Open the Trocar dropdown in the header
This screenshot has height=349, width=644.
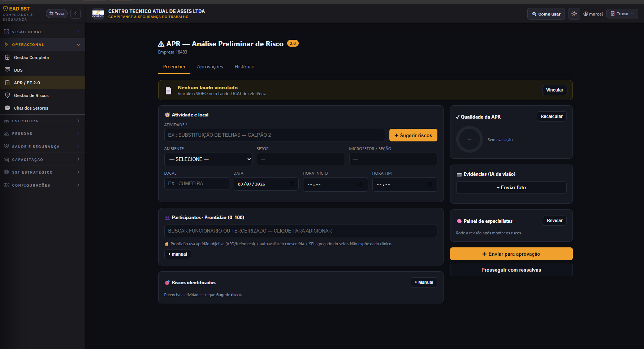coord(622,14)
